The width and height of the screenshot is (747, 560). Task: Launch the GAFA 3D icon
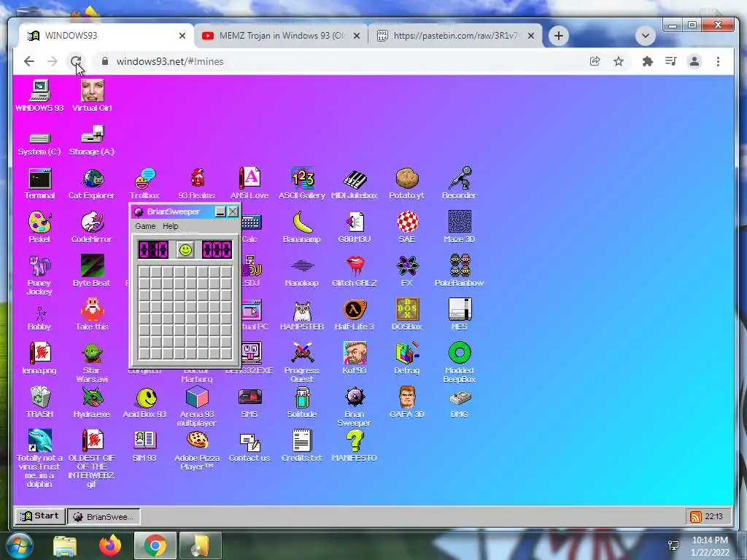(x=406, y=402)
